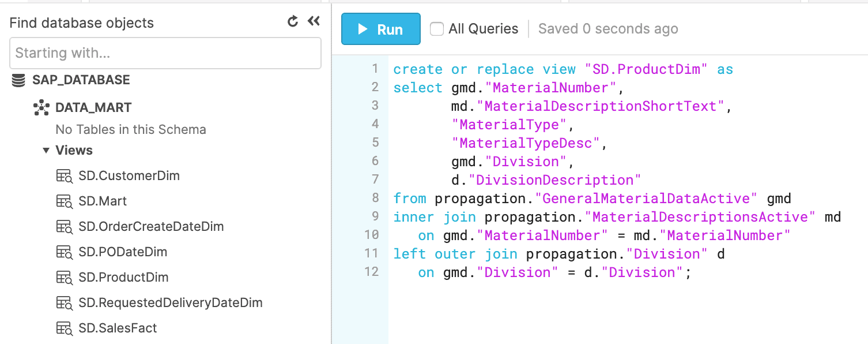Click the view icon beside SD.CustomerDim
868x344 pixels.
coord(64,176)
